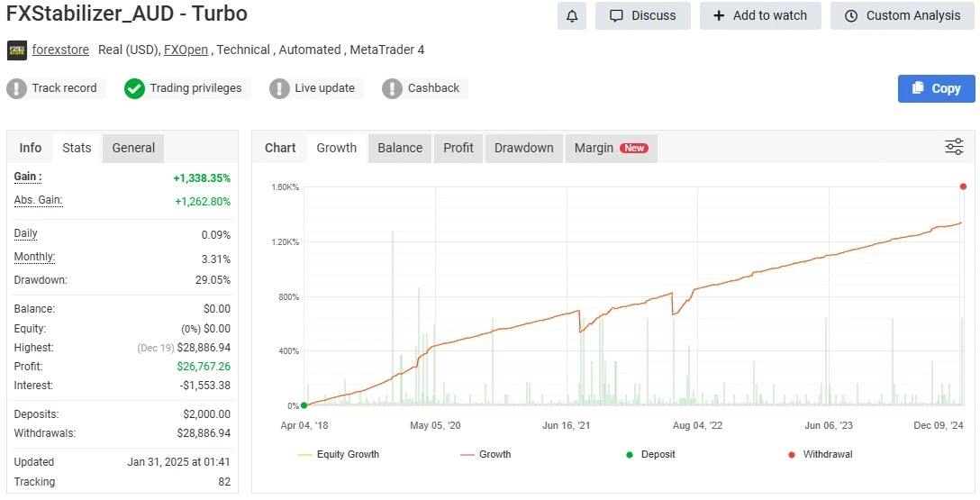Viewport: 980px width, 500px height.
Task: Click the red withdrawal marker on chart
Action: 963,186
